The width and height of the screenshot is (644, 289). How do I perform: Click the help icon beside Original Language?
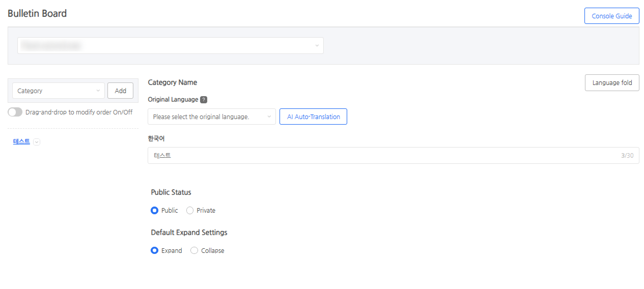tap(204, 100)
